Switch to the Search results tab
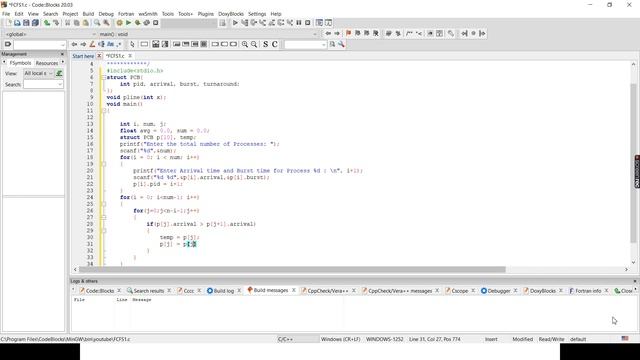The image size is (640, 360). coord(148,291)
